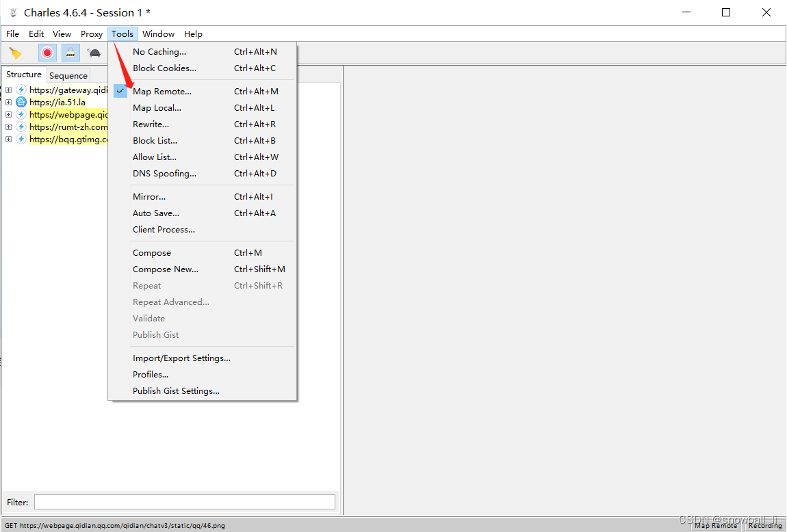Image resolution: width=787 pixels, height=532 pixels.
Task: Toggle the red record button
Action: pyautogui.click(x=47, y=53)
